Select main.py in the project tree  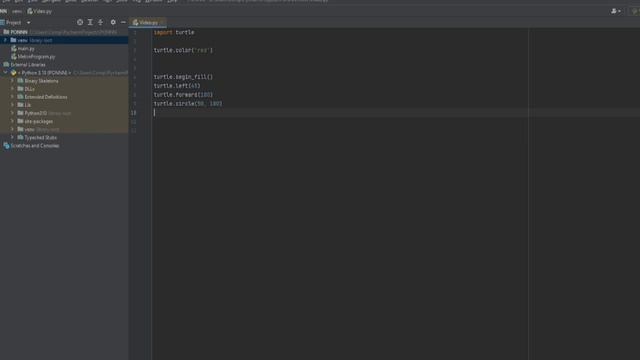26,49
